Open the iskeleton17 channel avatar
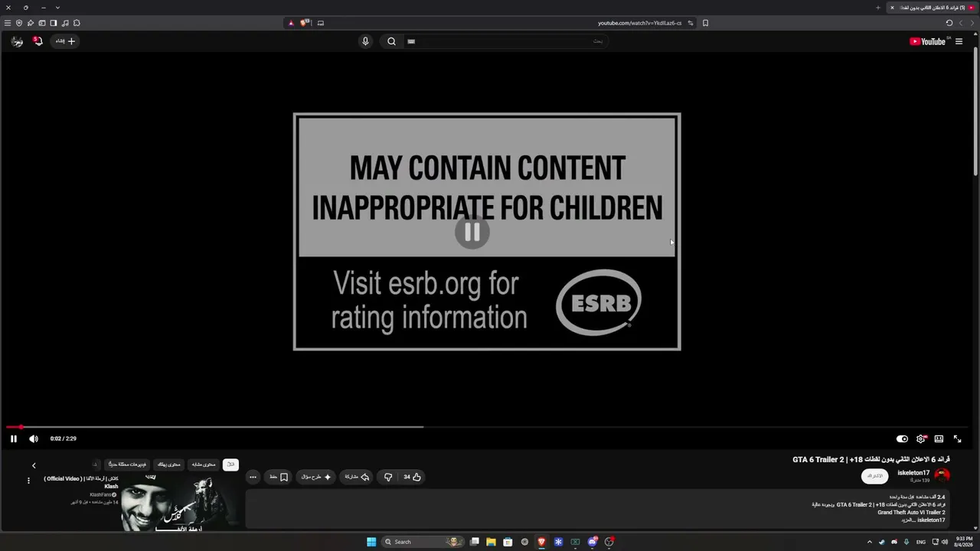 942,475
